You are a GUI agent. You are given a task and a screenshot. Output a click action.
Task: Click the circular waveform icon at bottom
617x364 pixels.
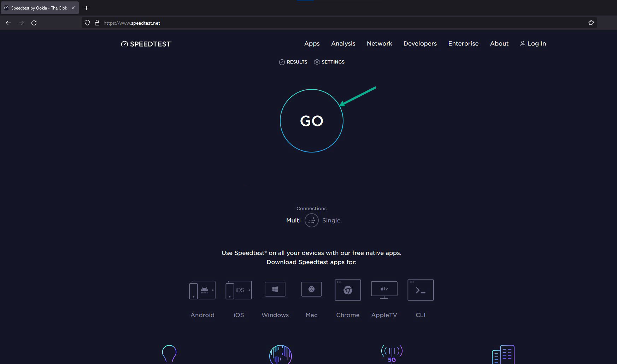[x=280, y=354]
